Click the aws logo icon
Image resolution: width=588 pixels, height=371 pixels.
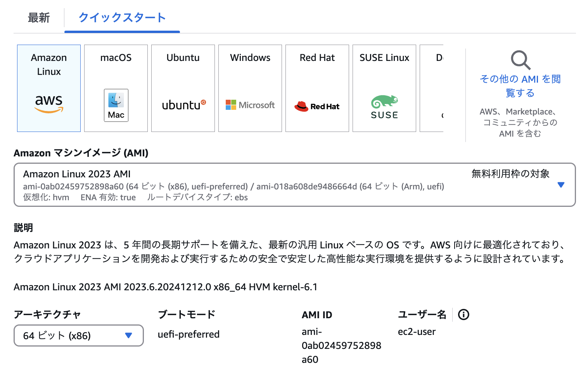[49, 104]
